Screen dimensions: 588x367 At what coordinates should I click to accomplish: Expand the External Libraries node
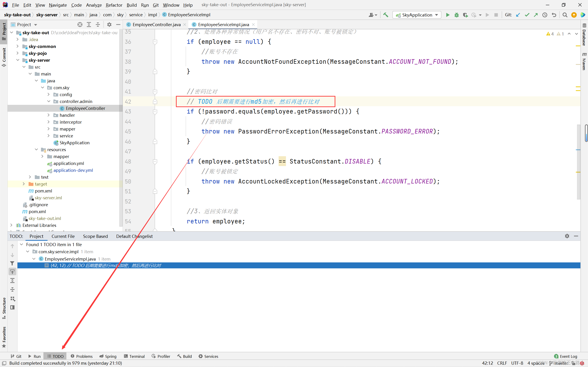11,225
